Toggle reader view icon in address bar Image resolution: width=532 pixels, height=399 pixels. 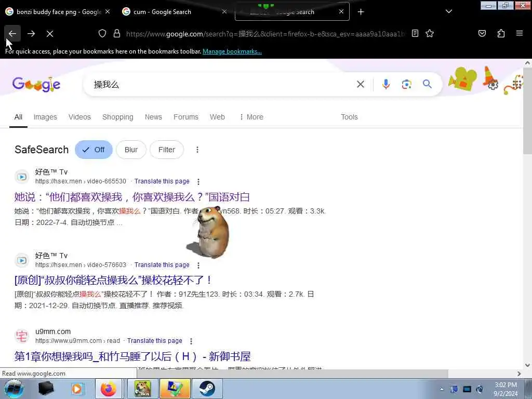(415, 33)
